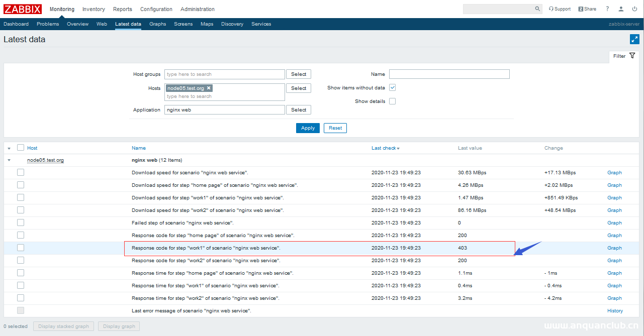The height and width of the screenshot is (336, 644).
Task: Open the Filter panel via funnel icon
Action: (x=632, y=56)
